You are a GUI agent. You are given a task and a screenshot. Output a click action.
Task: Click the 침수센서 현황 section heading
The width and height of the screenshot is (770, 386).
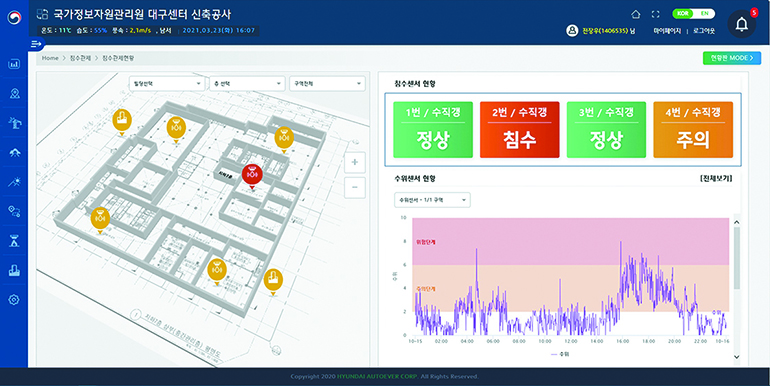[x=415, y=84]
